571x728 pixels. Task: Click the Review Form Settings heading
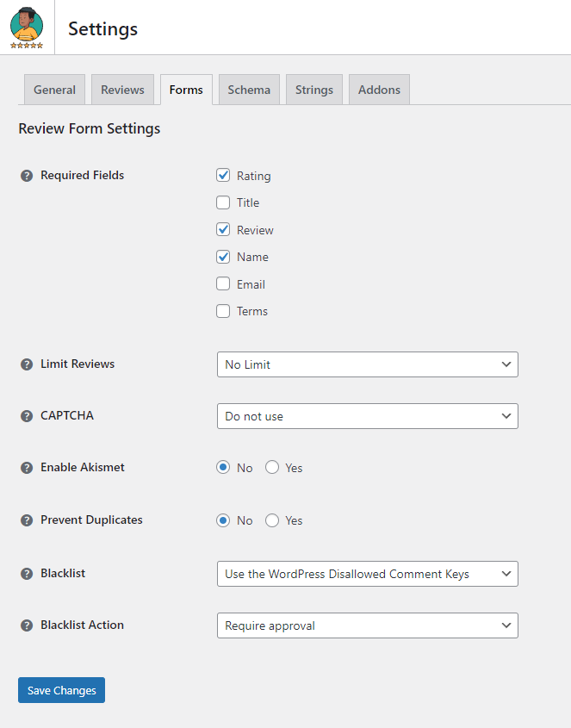point(89,128)
